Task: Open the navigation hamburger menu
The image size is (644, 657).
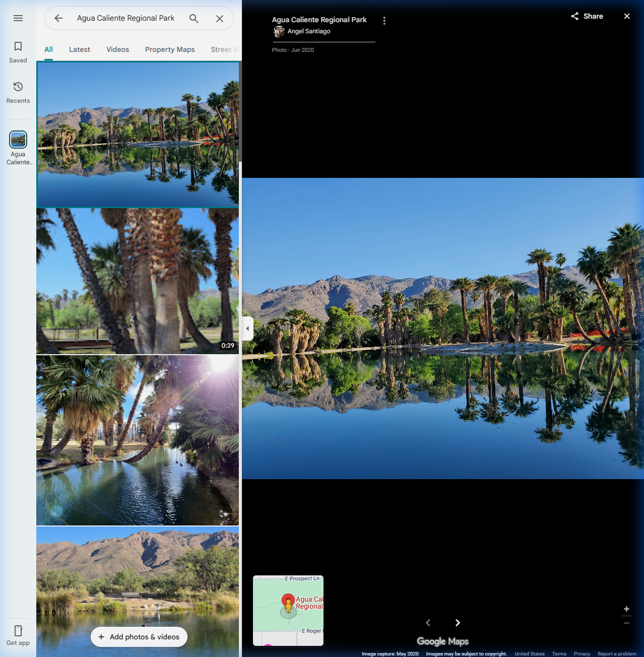Action: (18, 18)
